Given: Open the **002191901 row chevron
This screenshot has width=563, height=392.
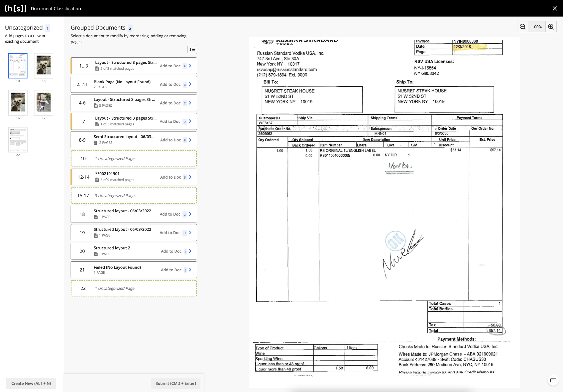Looking at the screenshot, I should click(190, 177).
